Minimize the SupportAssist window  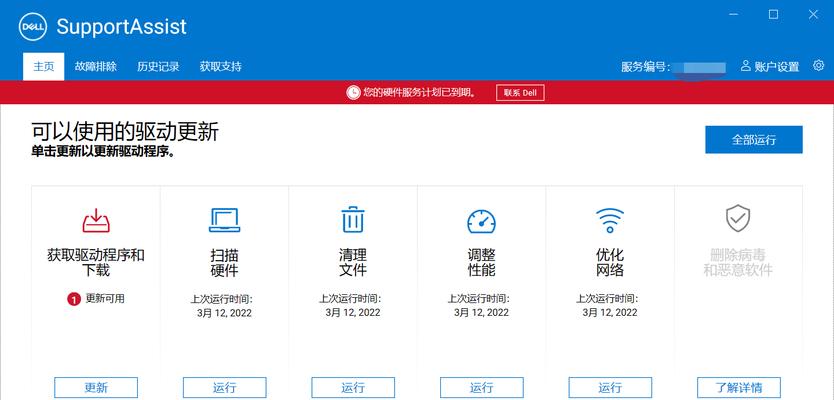click(733, 14)
